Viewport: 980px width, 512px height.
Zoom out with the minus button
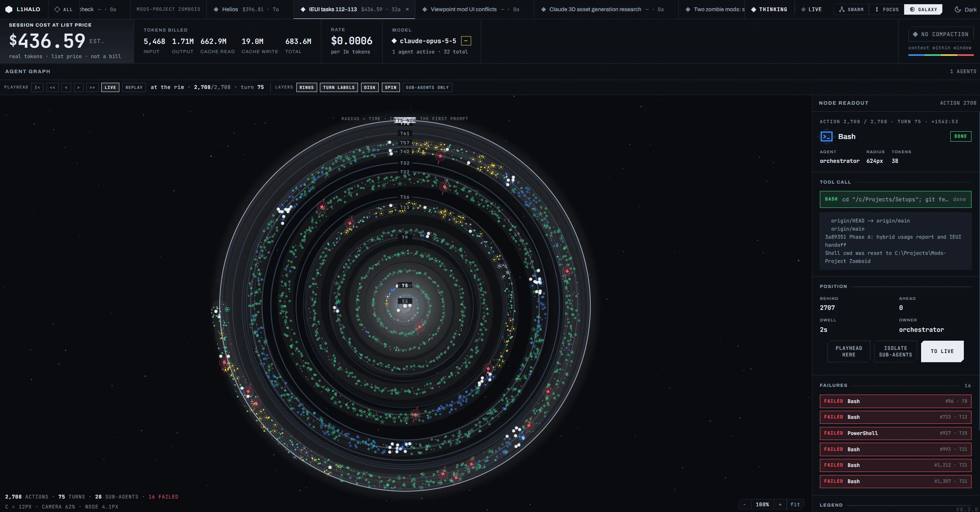pos(744,505)
